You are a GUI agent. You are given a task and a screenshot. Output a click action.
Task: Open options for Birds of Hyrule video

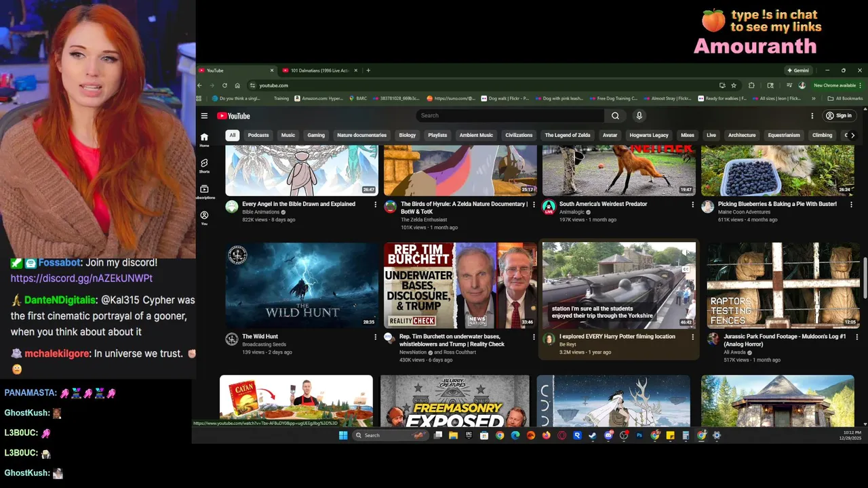click(x=534, y=204)
